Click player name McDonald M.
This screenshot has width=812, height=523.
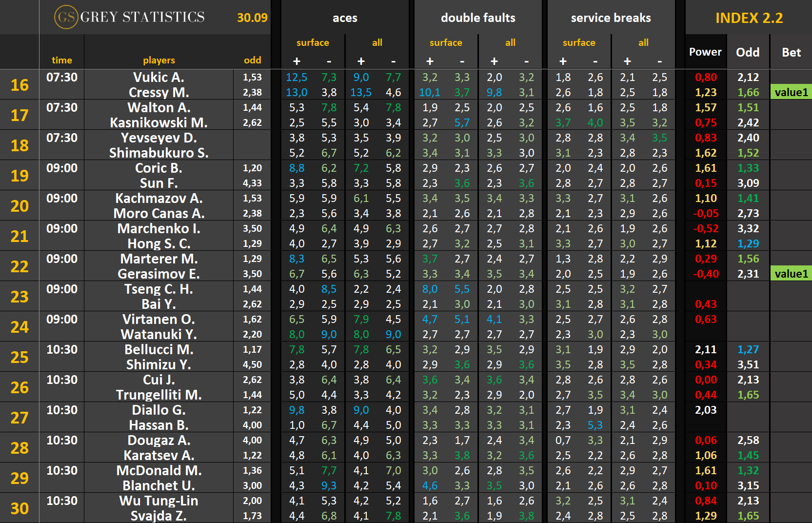[159, 470]
